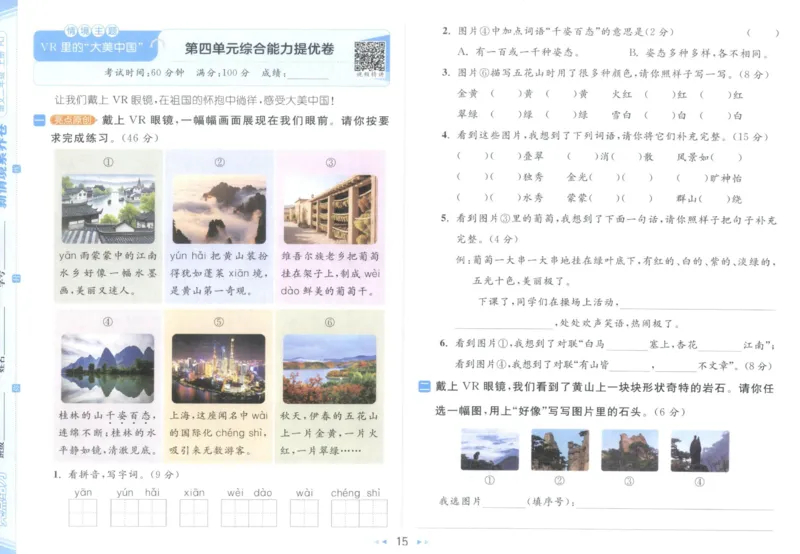This screenshot has height=554, width=800.
Task: Click the first bracket after 金黄
Action: point(507,94)
